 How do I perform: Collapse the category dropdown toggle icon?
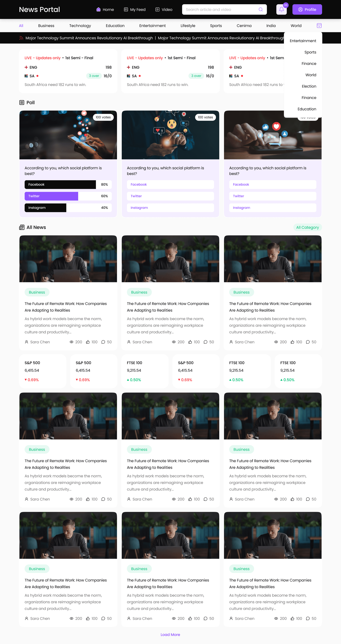tap(319, 25)
